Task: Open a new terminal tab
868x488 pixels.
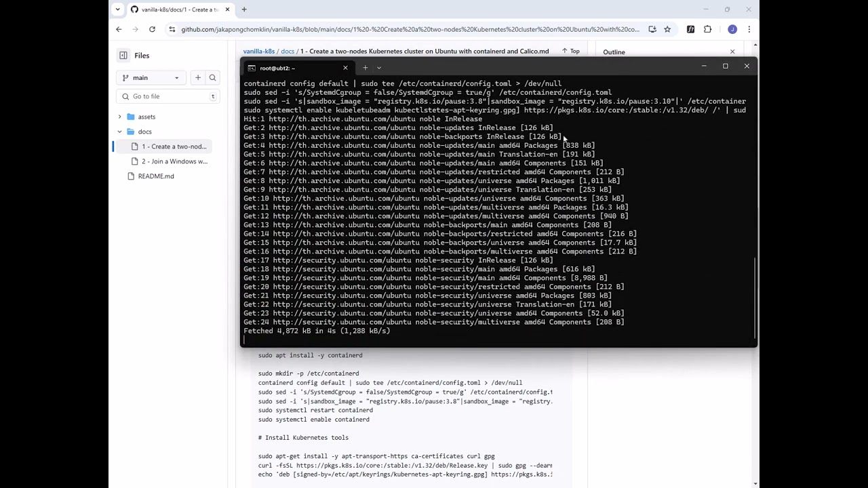Action: tap(365, 68)
